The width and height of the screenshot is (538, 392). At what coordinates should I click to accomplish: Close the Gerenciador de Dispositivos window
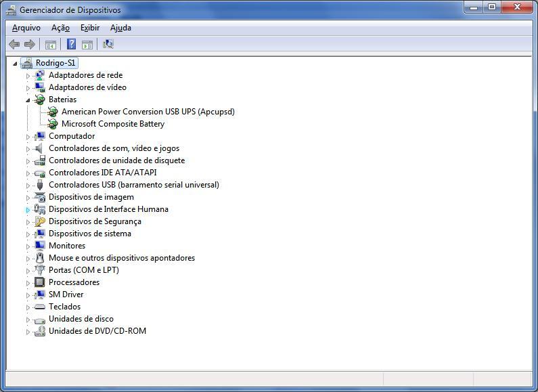pos(518,7)
